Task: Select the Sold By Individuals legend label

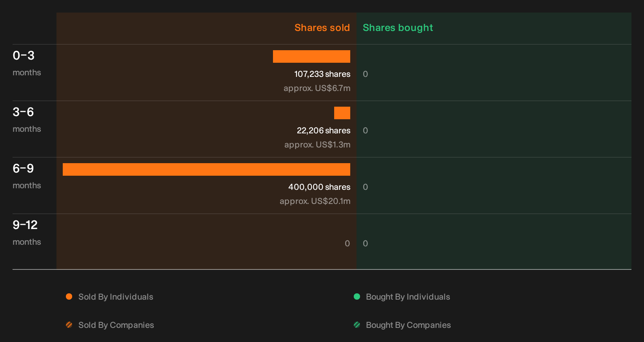Action: pyautogui.click(x=116, y=297)
